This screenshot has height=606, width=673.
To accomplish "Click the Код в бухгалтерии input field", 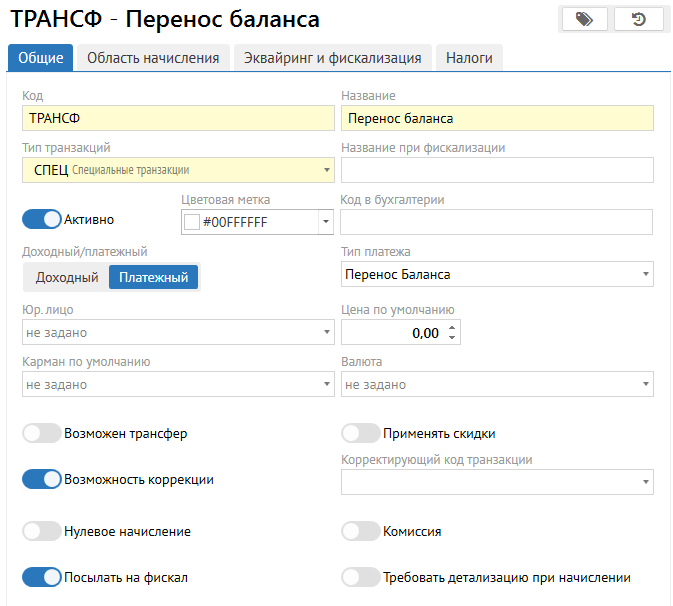I will 497,222.
